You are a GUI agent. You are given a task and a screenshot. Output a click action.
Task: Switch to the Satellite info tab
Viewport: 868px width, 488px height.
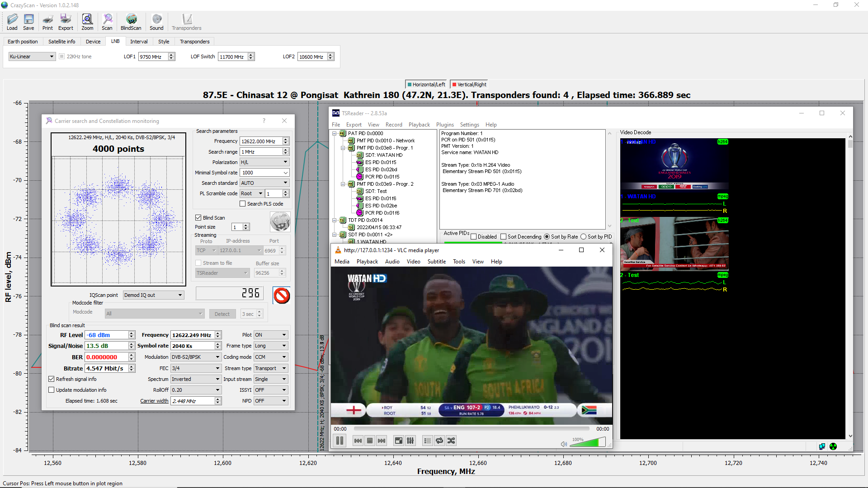(61, 42)
